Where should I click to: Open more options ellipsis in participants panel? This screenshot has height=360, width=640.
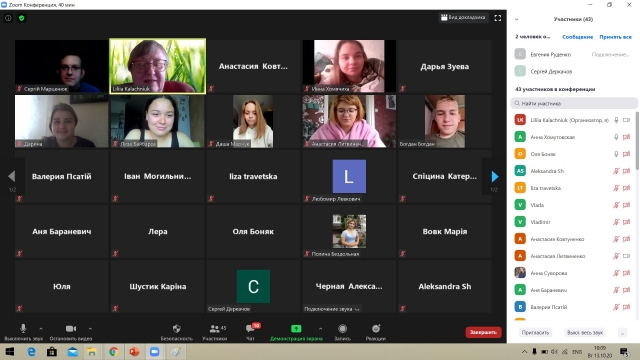pos(622,333)
